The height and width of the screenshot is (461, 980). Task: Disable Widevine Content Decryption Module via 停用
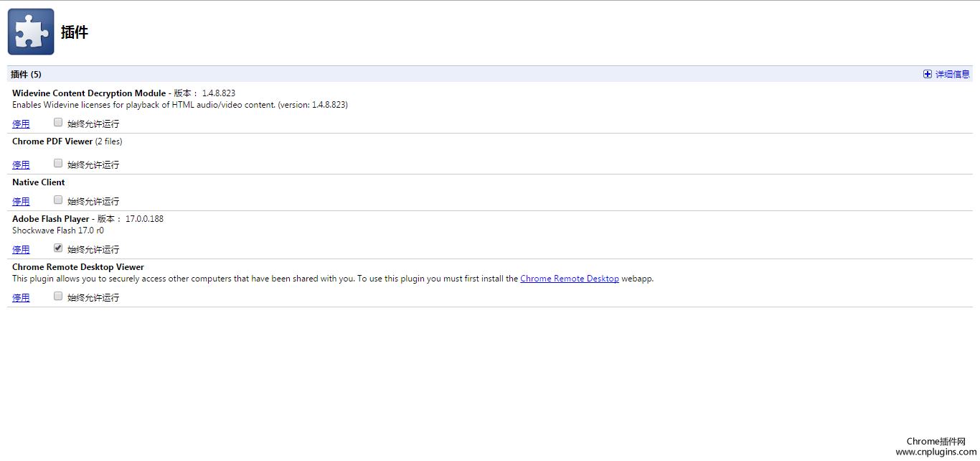pyautogui.click(x=21, y=124)
